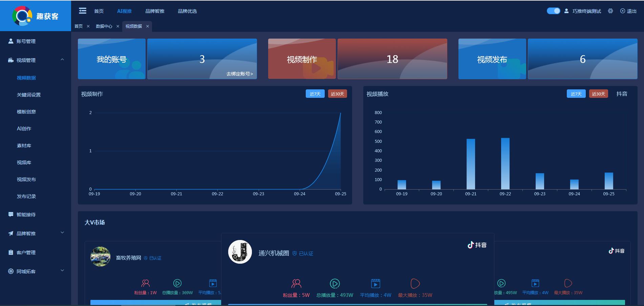Click the 趣获客 logo

[35, 16]
